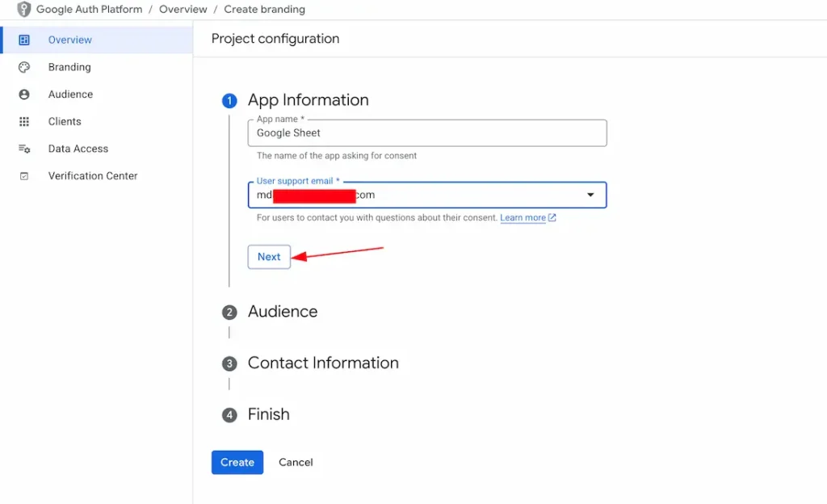Go to Overview in the breadcrumb path
827x504 pixels.
(x=183, y=10)
